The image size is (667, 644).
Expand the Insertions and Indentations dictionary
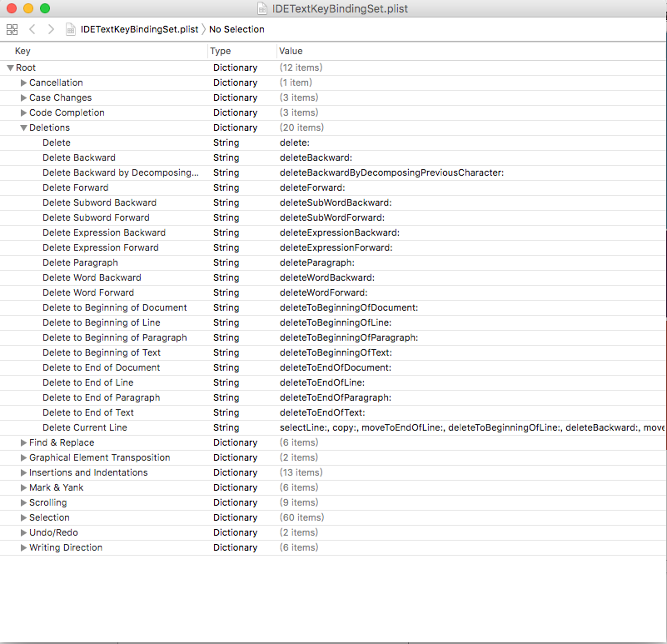coord(23,472)
